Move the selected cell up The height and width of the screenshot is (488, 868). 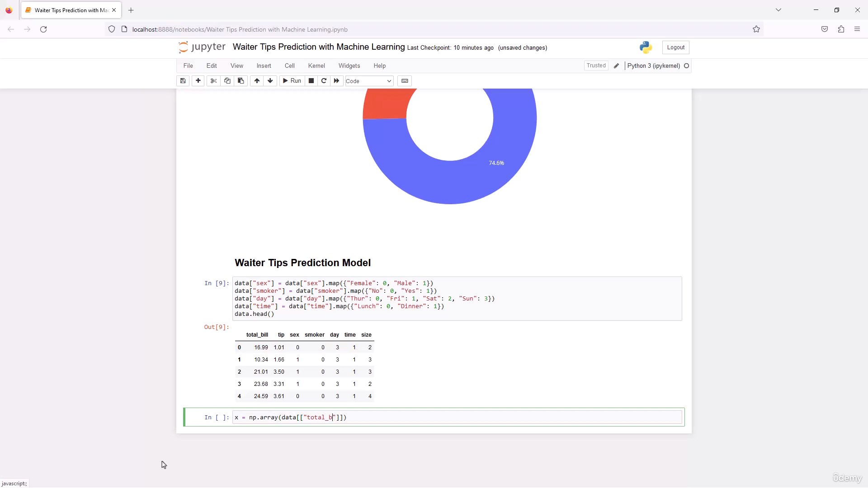[x=257, y=81]
